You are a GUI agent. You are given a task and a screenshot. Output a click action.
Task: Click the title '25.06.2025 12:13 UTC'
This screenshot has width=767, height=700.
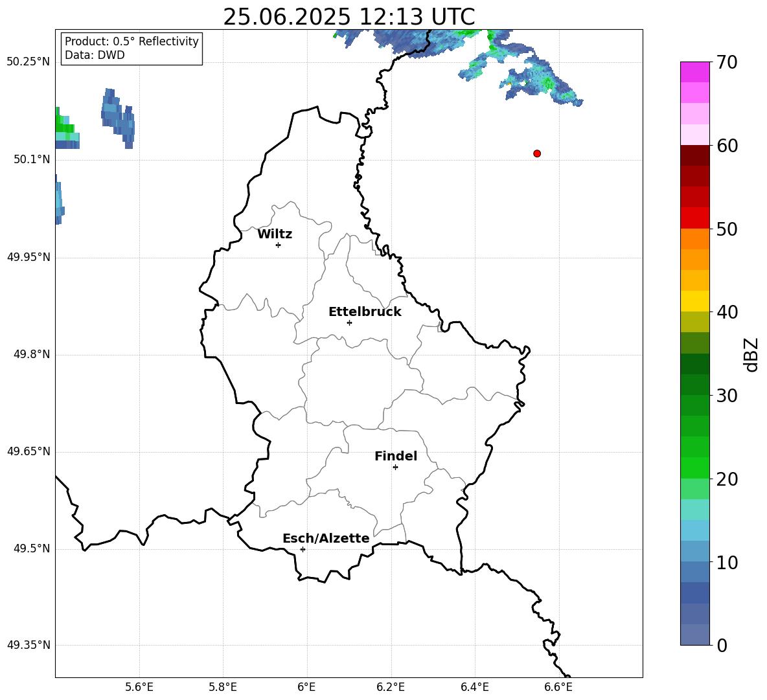click(349, 17)
